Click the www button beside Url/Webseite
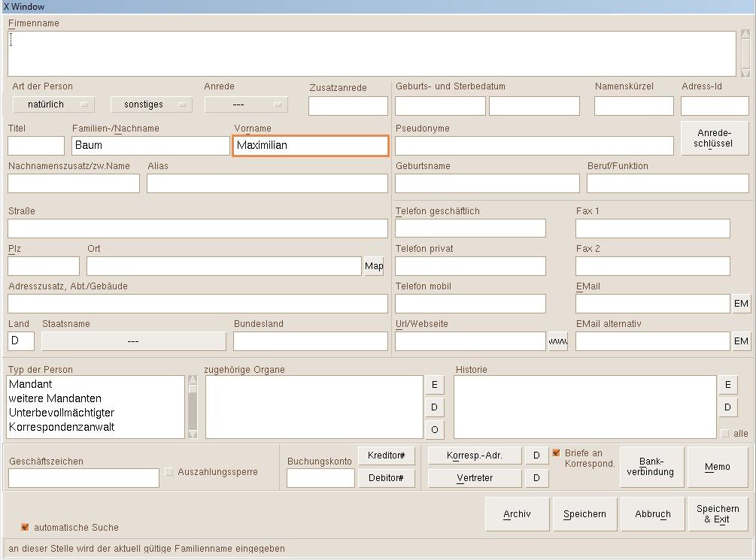The width and height of the screenshot is (756, 560). [558, 341]
